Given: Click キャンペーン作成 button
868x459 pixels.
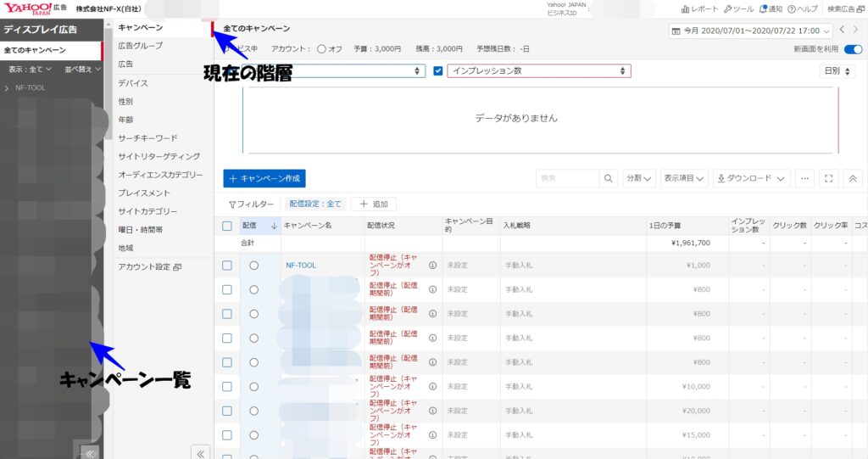Looking at the screenshot, I should click(x=264, y=178).
